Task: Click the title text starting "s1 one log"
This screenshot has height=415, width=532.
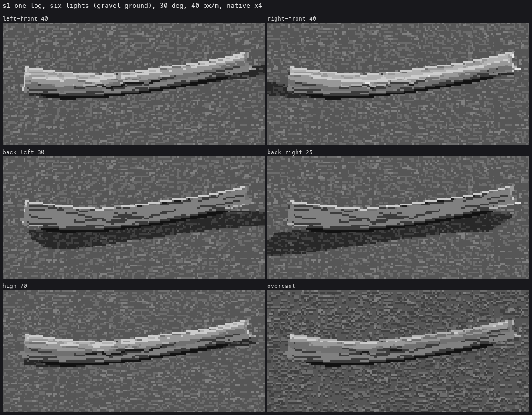Action: click(132, 6)
